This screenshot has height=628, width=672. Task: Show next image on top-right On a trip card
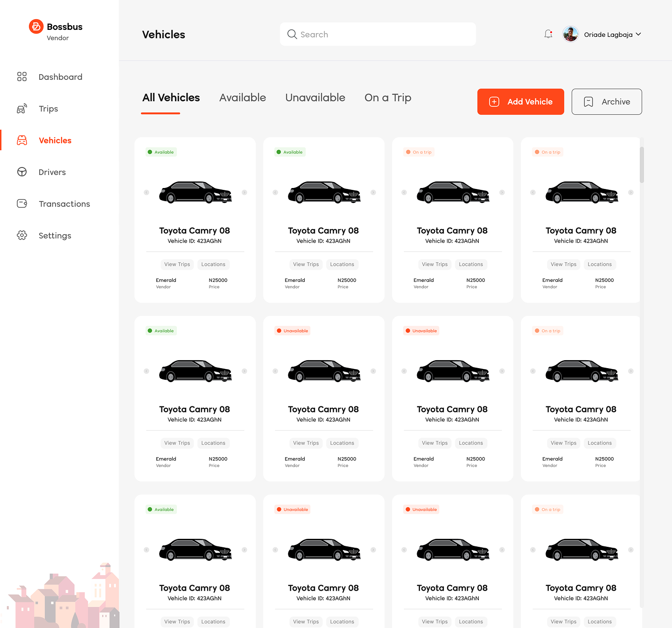[631, 192]
